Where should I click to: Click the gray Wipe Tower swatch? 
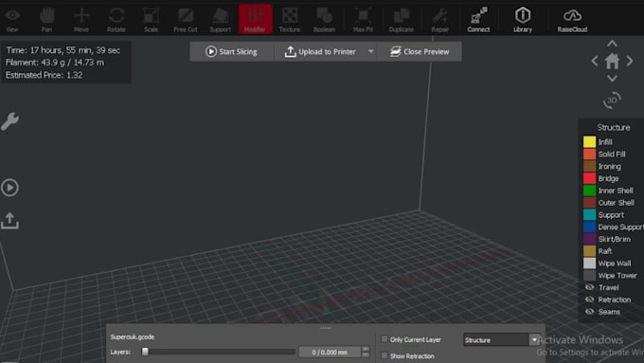point(589,276)
